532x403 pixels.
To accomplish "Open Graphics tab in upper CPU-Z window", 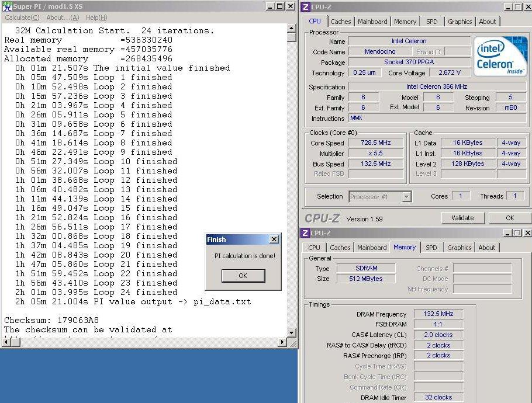I will [x=460, y=22].
